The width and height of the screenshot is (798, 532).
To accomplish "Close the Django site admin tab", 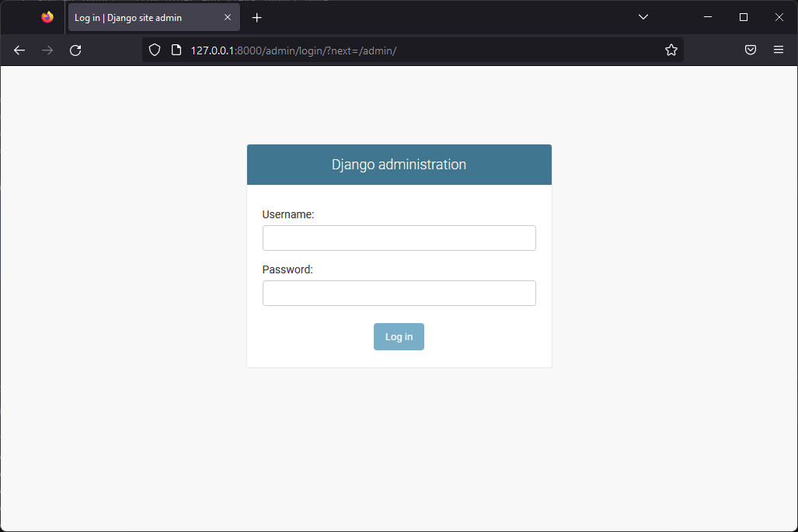I will pyautogui.click(x=226, y=16).
